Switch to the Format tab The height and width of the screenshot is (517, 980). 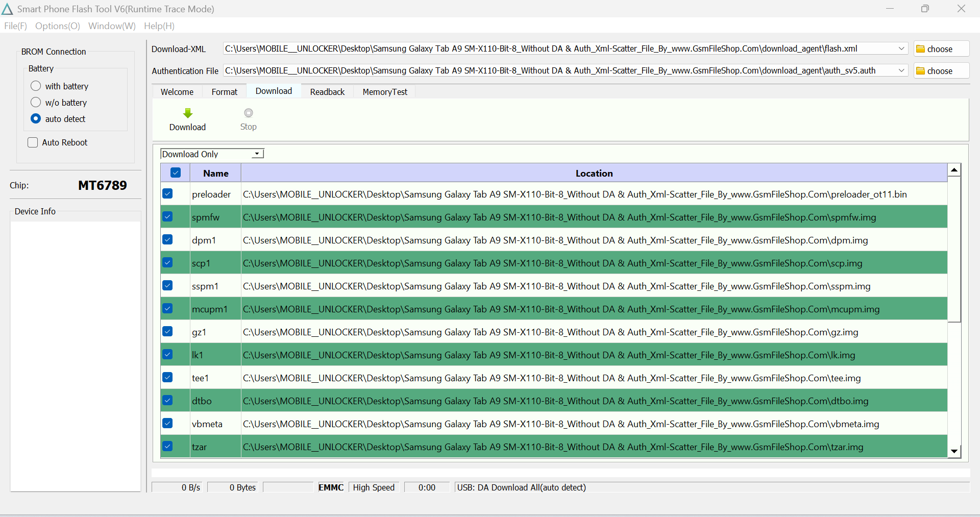(x=224, y=92)
